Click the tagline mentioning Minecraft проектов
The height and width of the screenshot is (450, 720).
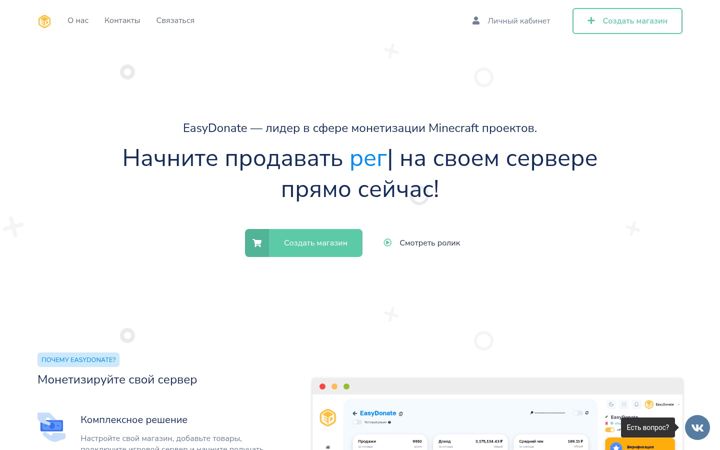click(360, 128)
